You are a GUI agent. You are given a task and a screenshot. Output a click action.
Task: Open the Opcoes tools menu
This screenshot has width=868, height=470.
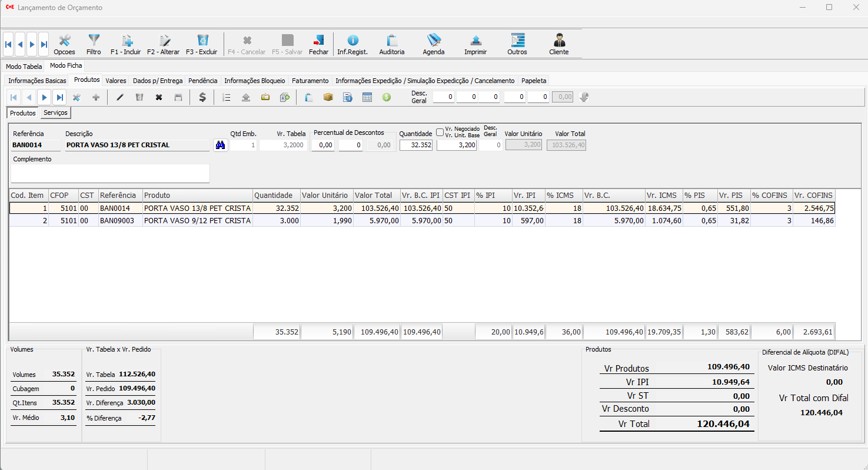pos(64,44)
